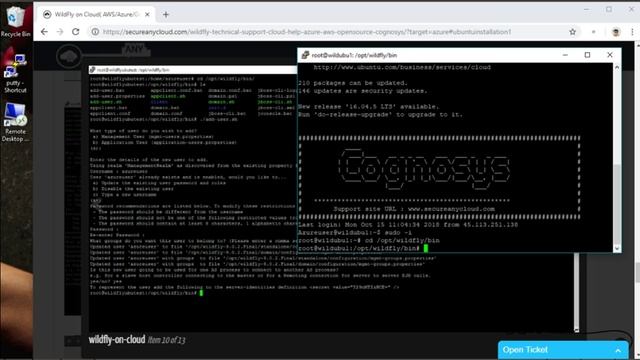Click the address bar URL field
Image resolution: width=640 pixels, height=360 pixels.
pos(307,32)
